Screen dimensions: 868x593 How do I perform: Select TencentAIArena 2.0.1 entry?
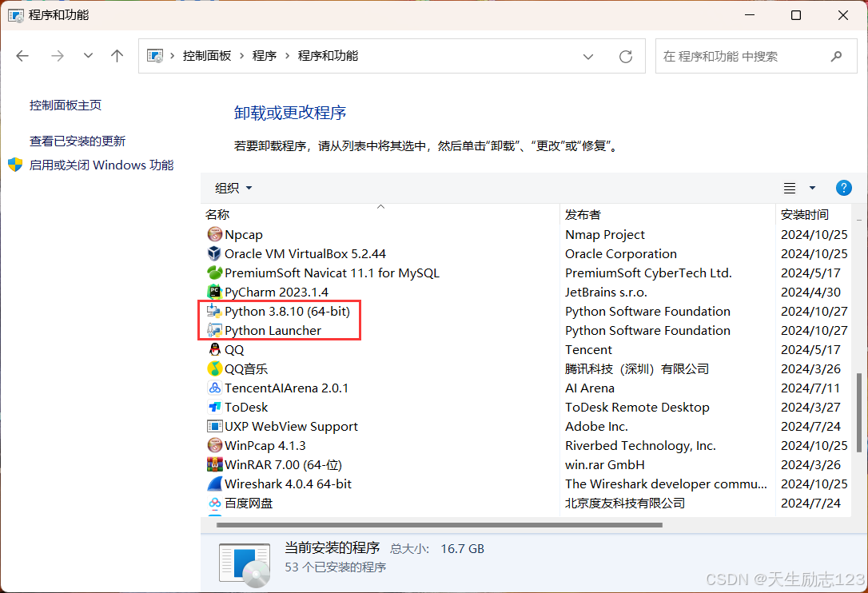(286, 388)
